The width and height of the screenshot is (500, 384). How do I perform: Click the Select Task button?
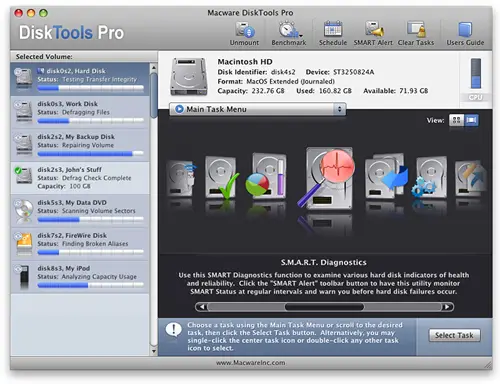455,335
